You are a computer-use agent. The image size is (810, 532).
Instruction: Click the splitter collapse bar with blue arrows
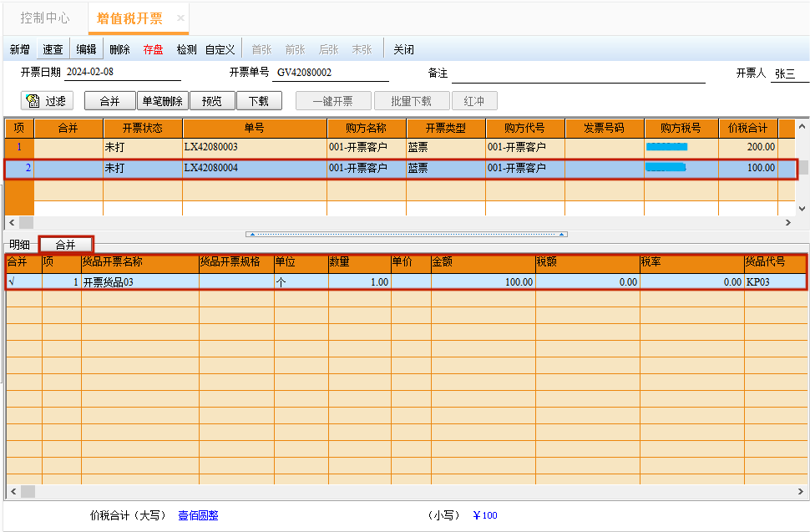tap(407, 234)
